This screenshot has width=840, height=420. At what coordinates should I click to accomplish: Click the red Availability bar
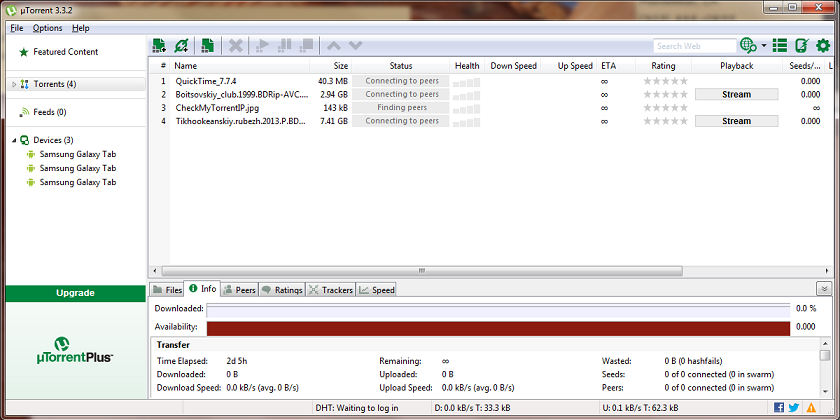pyautogui.click(x=498, y=328)
